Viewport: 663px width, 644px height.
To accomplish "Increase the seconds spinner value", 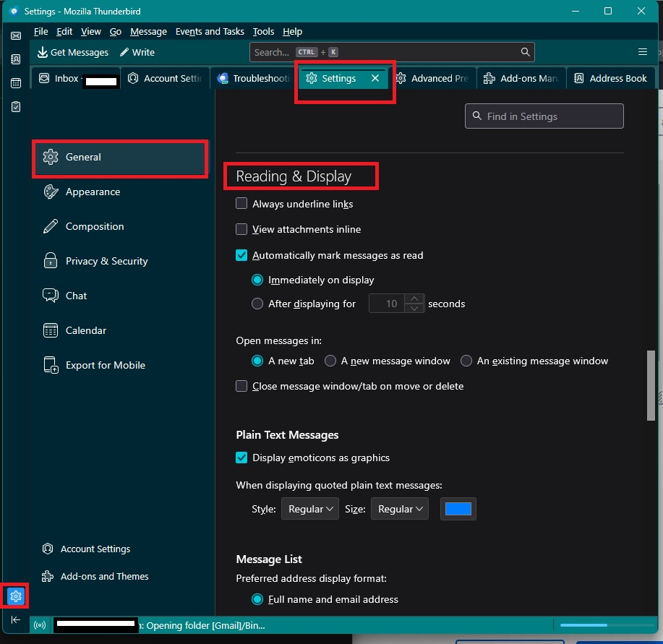I will pyautogui.click(x=414, y=299).
